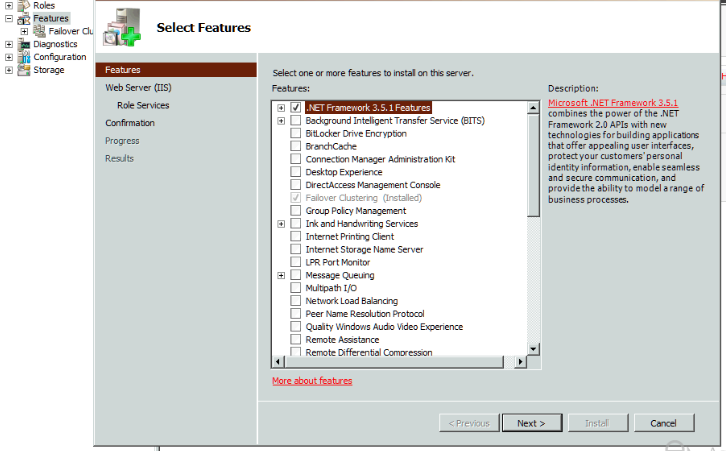Click the Configuration node icon
This screenshot has height=451, width=726.
point(24,57)
